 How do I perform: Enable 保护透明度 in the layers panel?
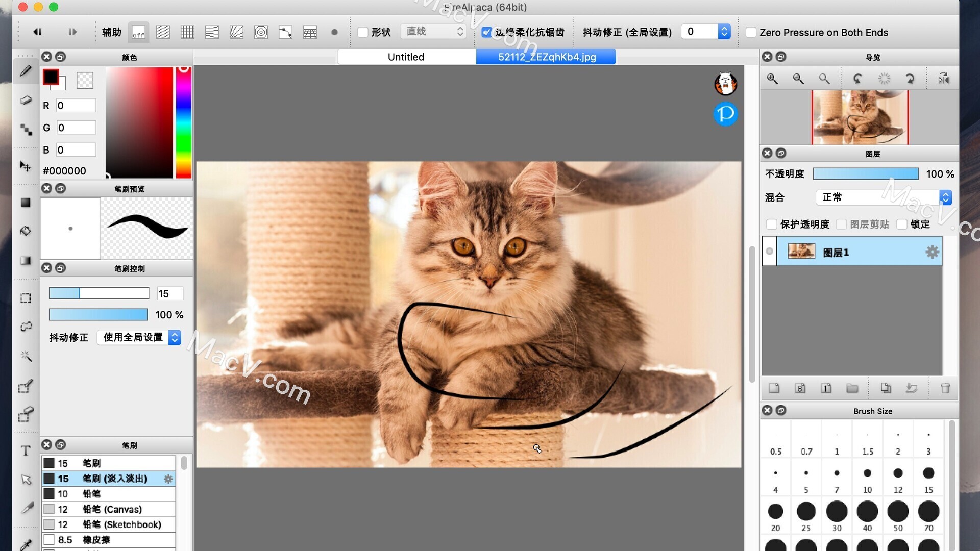point(771,224)
